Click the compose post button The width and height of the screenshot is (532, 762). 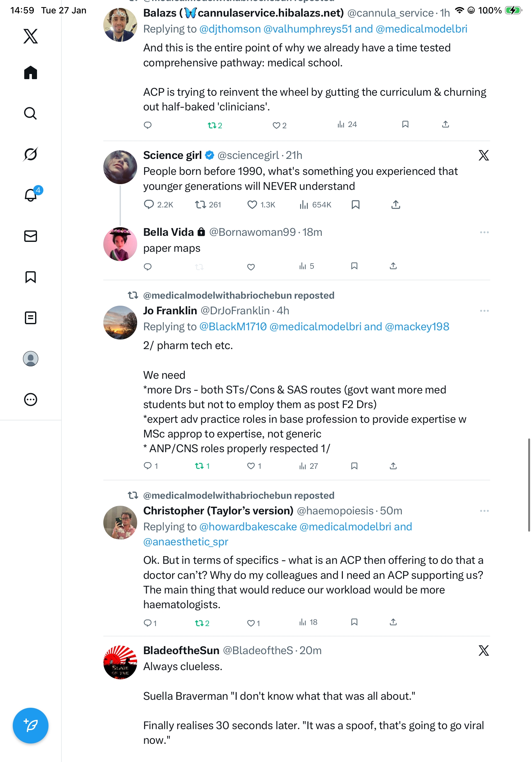(31, 725)
